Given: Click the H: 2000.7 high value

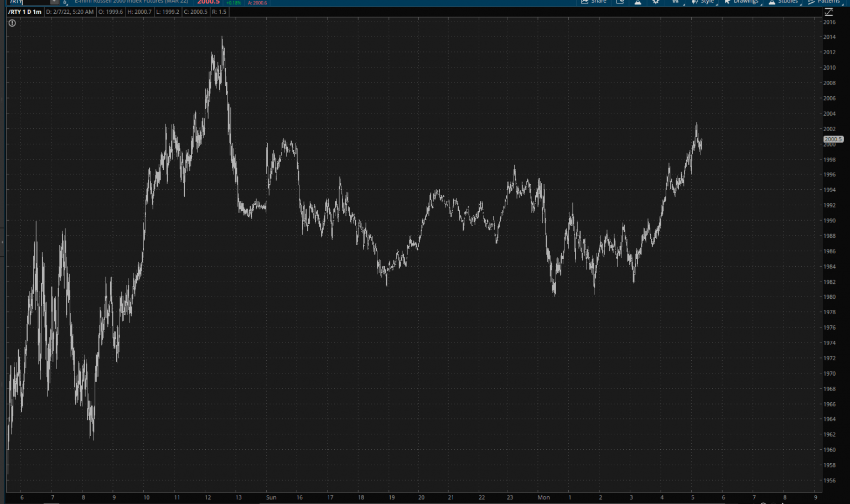Looking at the screenshot, I should (x=139, y=12).
